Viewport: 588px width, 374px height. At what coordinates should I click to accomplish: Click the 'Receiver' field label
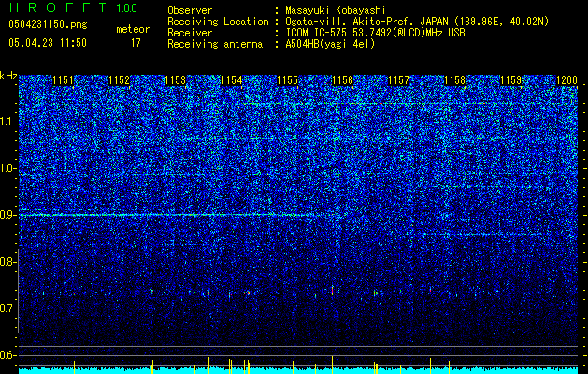(x=190, y=33)
